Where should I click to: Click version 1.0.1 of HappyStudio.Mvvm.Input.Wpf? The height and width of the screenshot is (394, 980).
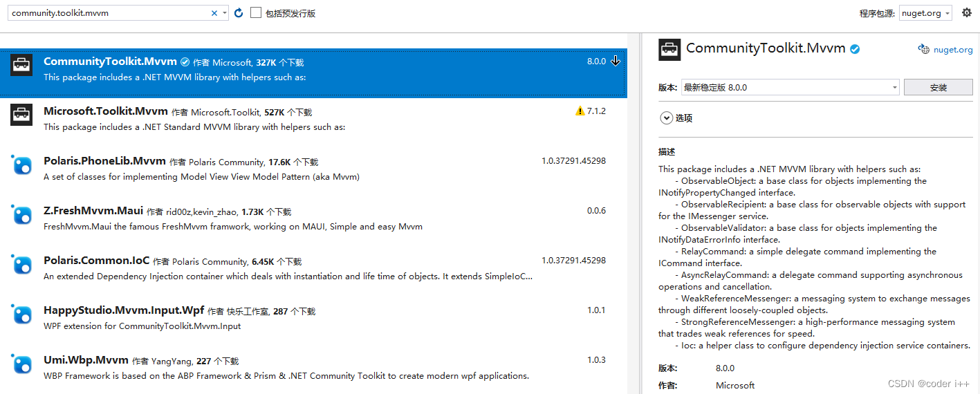[596, 310]
